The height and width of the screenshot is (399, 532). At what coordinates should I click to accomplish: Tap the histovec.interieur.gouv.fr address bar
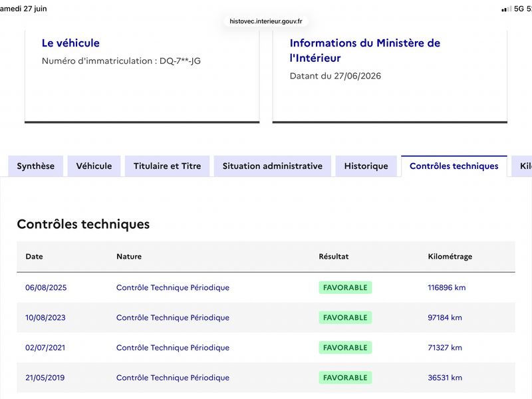point(266,21)
